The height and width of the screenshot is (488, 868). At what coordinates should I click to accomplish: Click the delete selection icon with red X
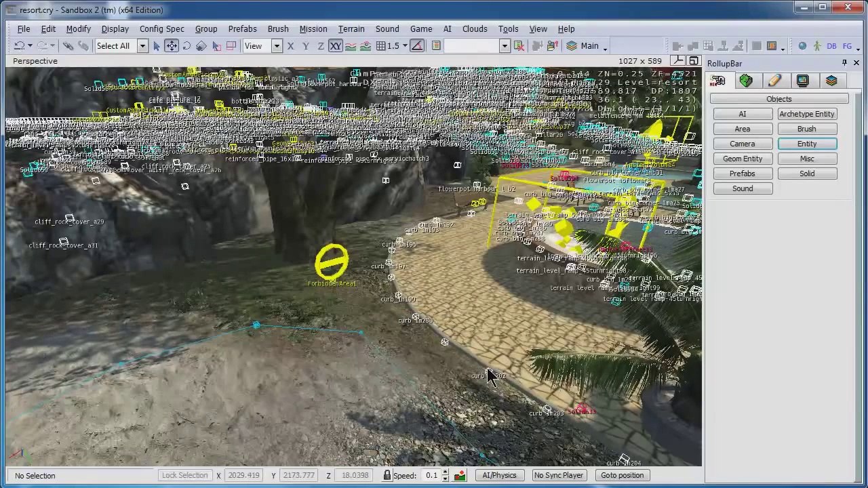point(519,46)
